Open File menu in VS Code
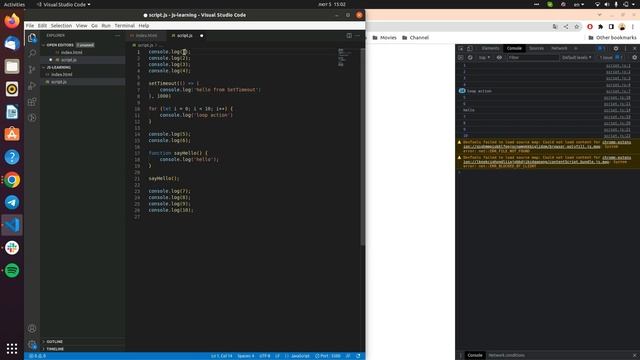The image size is (640, 360). point(30,25)
